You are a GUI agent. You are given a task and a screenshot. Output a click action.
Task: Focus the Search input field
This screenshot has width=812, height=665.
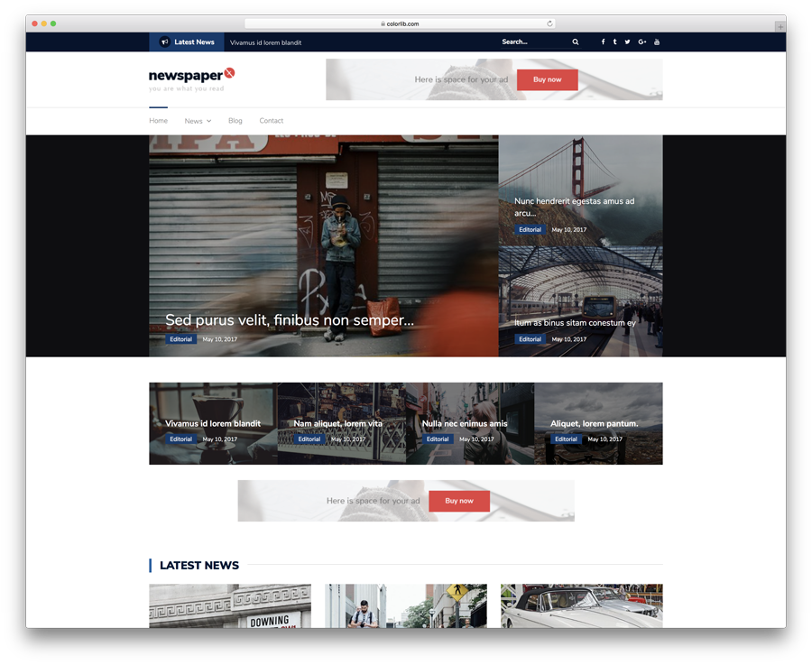[x=532, y=42]
